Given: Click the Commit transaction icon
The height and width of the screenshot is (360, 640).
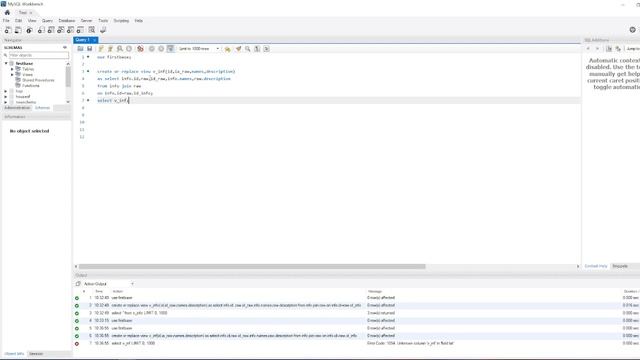Looking at the screenshot, I should pos(151,49).
